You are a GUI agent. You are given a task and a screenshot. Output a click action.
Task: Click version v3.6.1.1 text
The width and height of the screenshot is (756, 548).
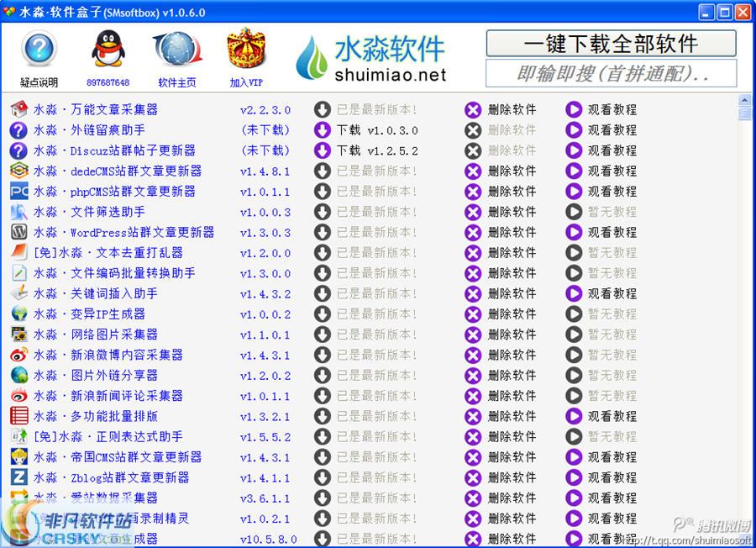[x=265, y=498]
